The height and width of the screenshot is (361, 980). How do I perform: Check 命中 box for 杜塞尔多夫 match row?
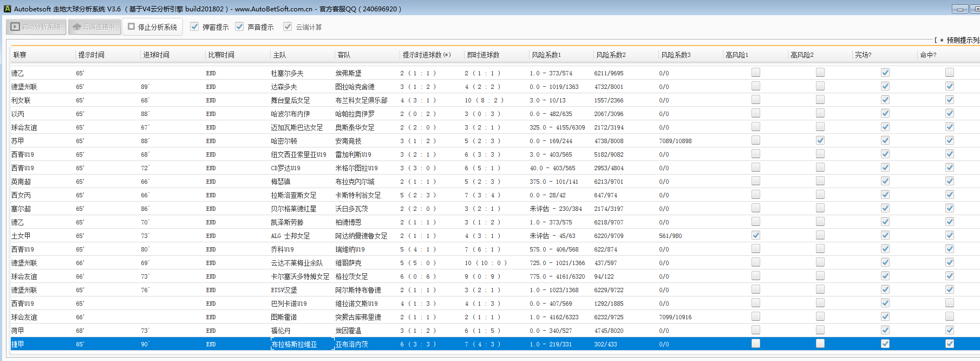point(950,73)
